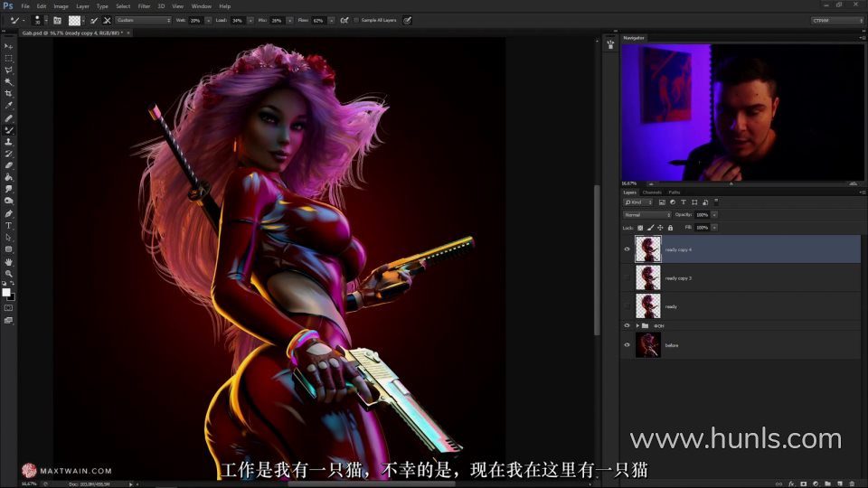868x488 pixels.
Task: Open the Normal blend mode dropdown
Action: 647,215
